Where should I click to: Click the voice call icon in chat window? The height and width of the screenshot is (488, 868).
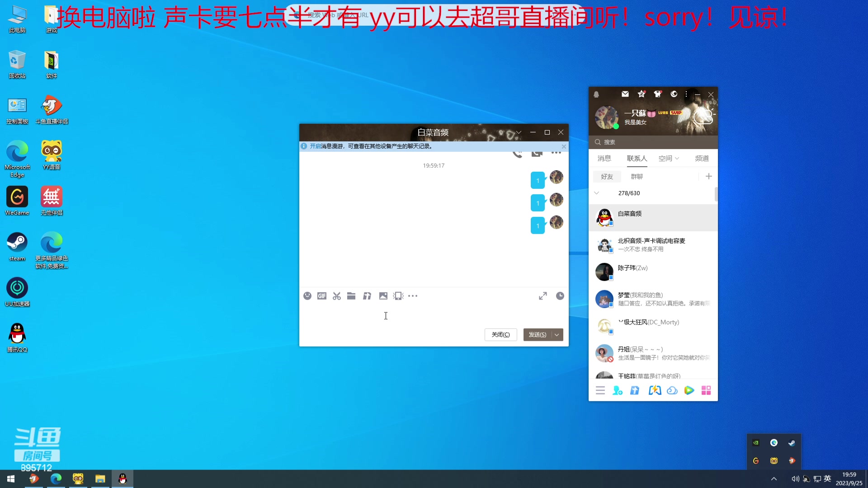[x=518, y=154]
